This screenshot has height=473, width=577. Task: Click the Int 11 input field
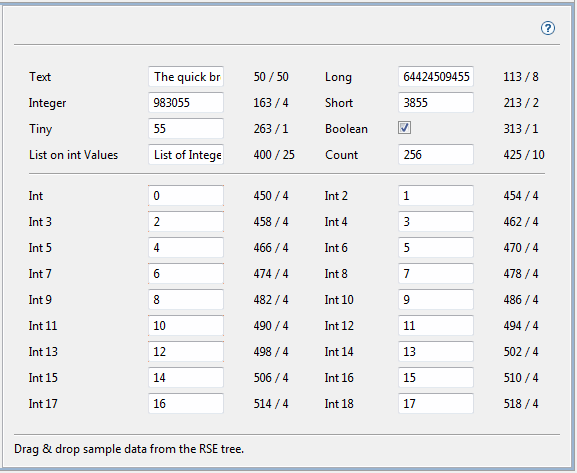[186, 325]
